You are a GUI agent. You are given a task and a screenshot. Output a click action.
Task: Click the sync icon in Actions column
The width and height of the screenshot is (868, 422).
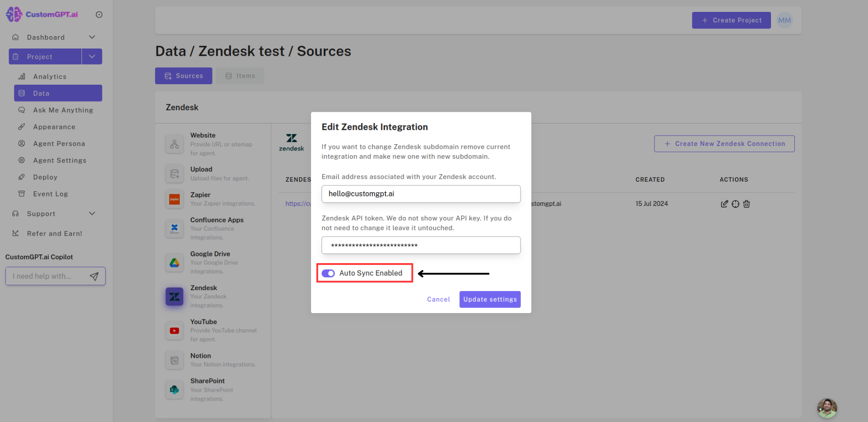pos(735,204)
